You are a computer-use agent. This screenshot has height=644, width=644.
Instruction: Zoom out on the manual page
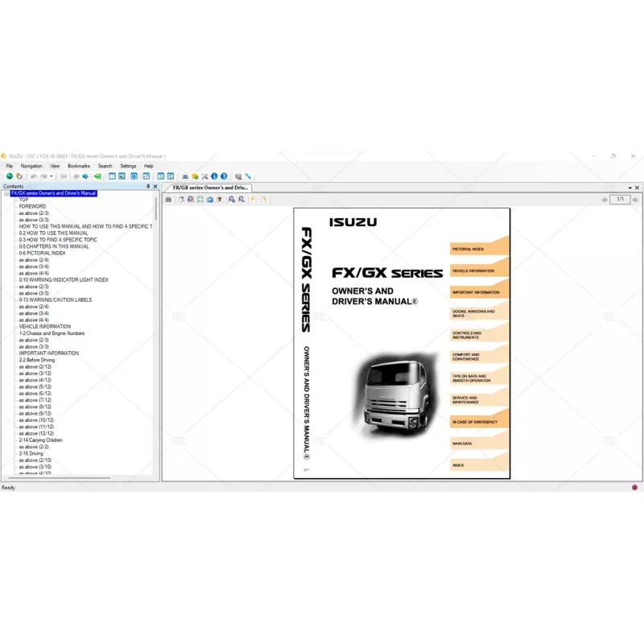tap(242, 200)
